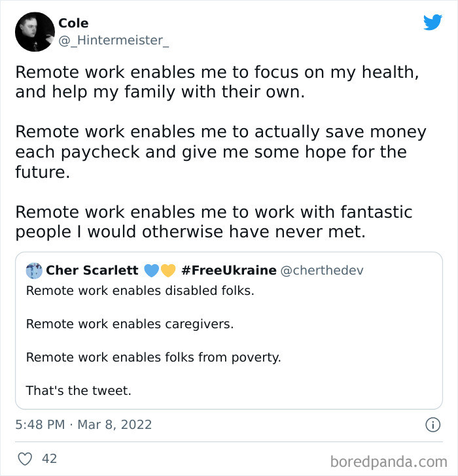
Task: Click the yellow heart emoji
Action: coord(167,271)
